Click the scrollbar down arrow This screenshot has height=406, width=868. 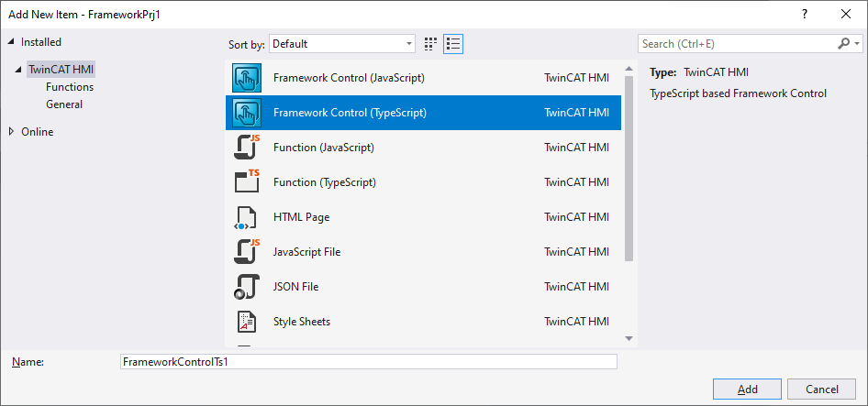[x=629, y=338]
